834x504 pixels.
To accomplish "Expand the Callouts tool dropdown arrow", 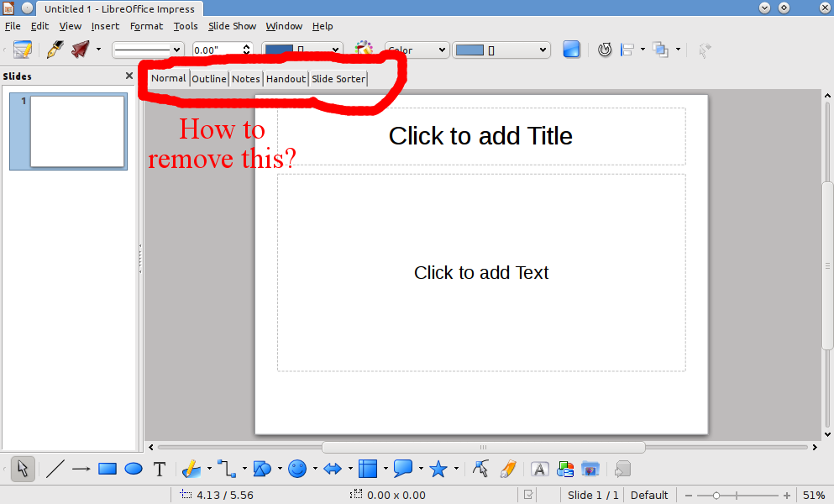I will pyautogui.click(x=421, y=469).
